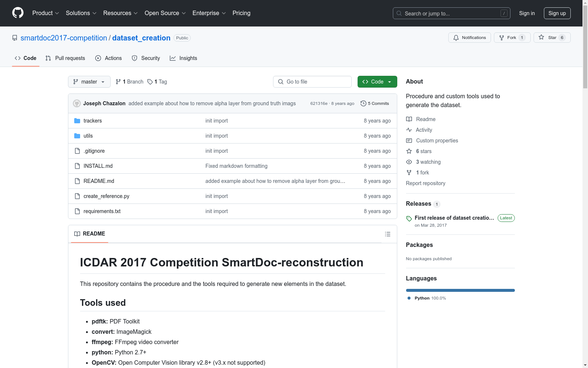This screenshot has height=368, width=588.
Task: Open commit hash 621316e
Action: click(319, 103)
